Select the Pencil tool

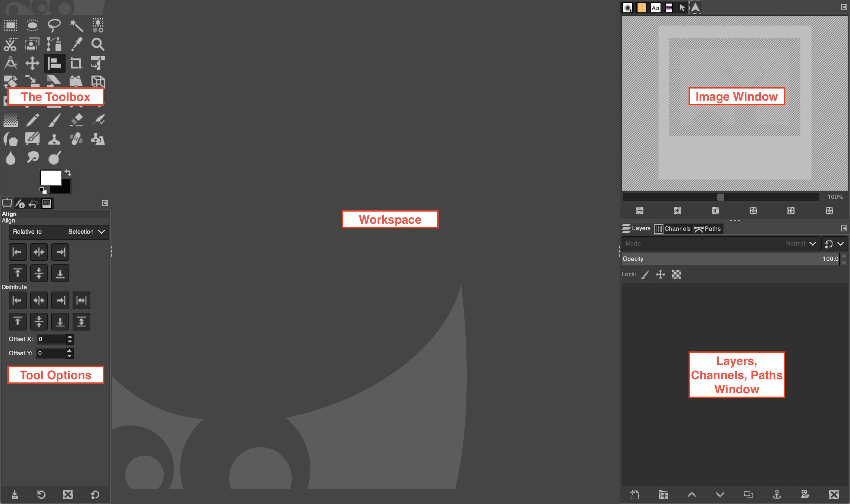point(32,120)
